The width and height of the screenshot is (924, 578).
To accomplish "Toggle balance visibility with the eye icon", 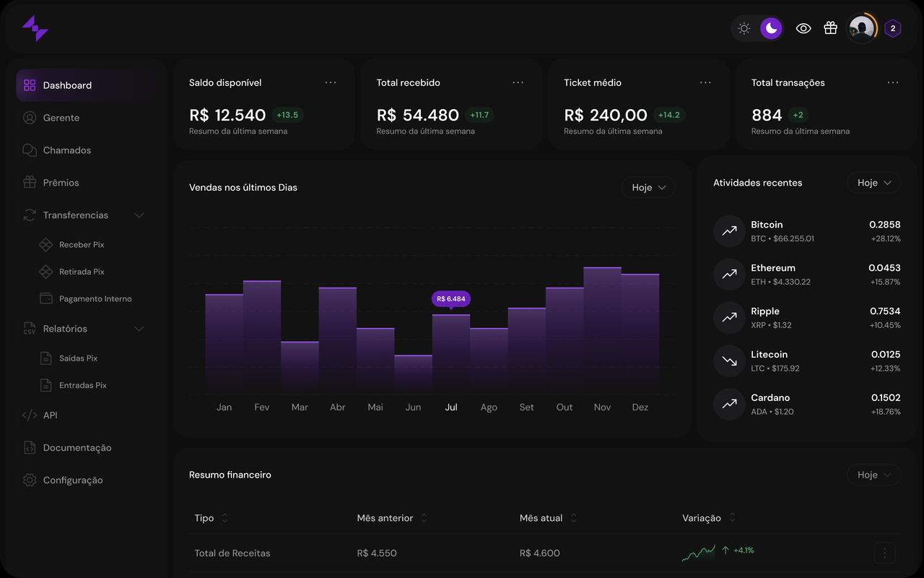I will tap(803, 28).
